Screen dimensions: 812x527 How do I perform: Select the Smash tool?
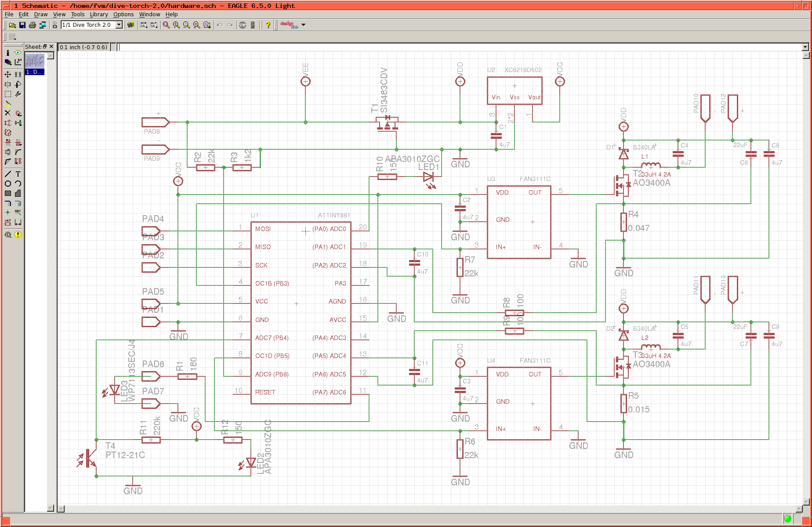pos(8,152)
